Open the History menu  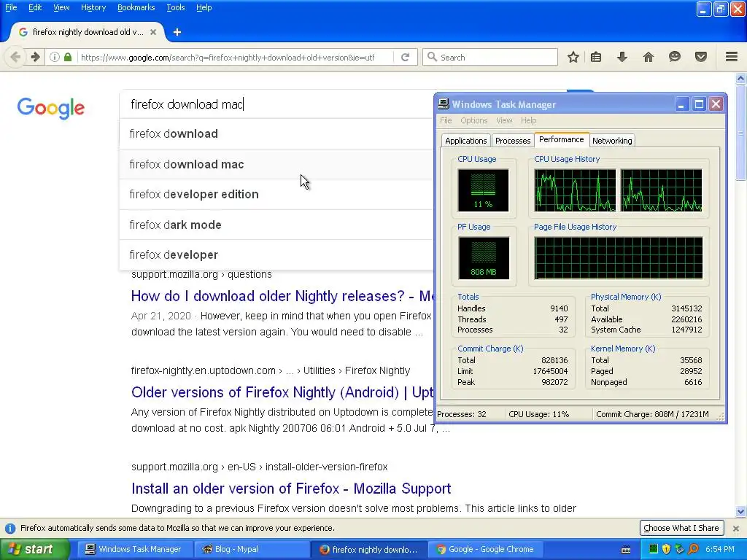[93, 7]
